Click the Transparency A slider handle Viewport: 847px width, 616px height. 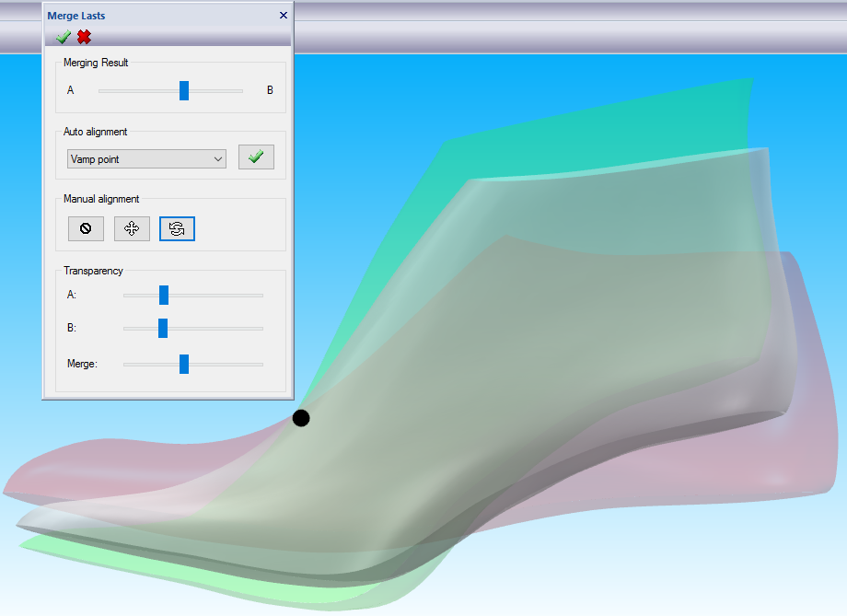click(164, 295)
